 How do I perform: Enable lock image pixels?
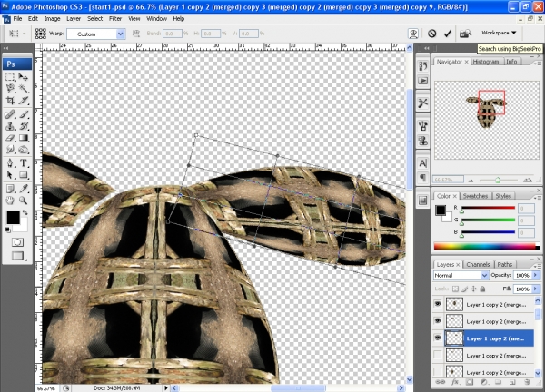[464, 289]
